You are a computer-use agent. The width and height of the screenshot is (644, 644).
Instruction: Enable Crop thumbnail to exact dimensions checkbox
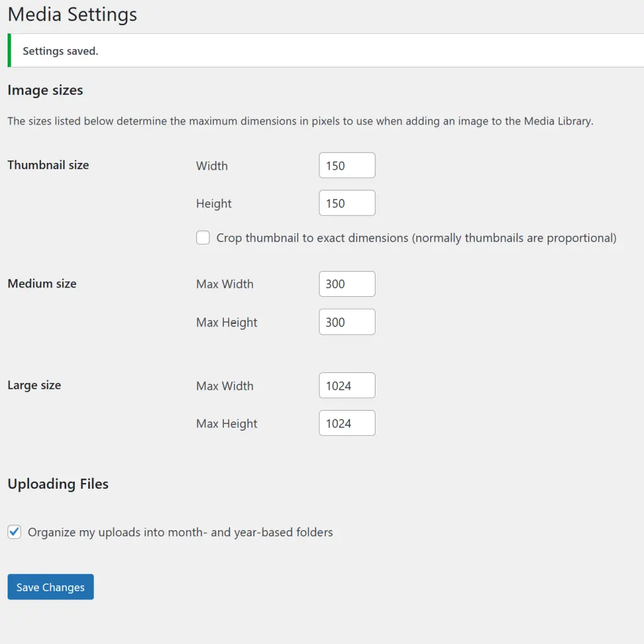tap(203, 238)
